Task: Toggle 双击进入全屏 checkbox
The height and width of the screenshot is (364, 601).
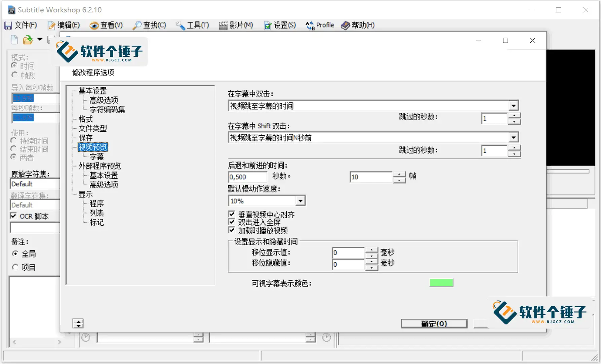Action: tap(232, 222)
